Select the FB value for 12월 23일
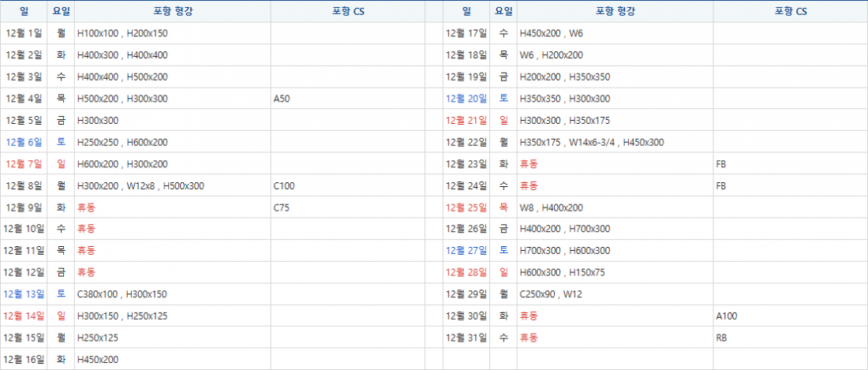 click(721, 164)
